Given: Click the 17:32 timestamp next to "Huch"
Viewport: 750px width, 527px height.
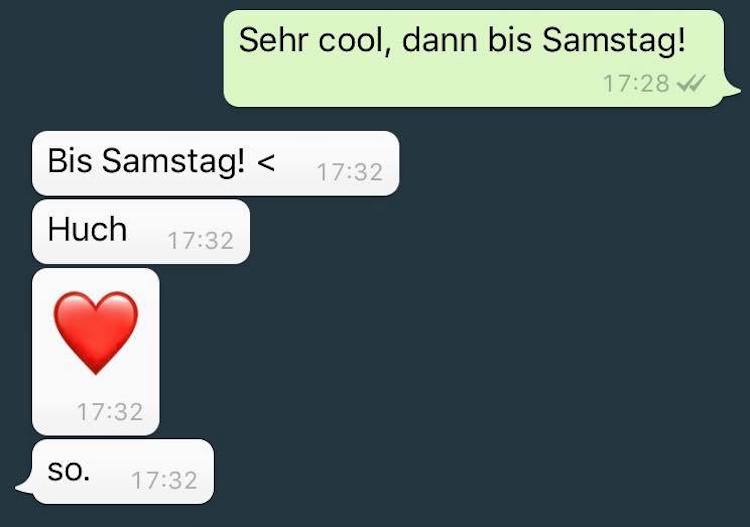Looking at the screenshot, I should pyautogui.click(x=200, y=241).
